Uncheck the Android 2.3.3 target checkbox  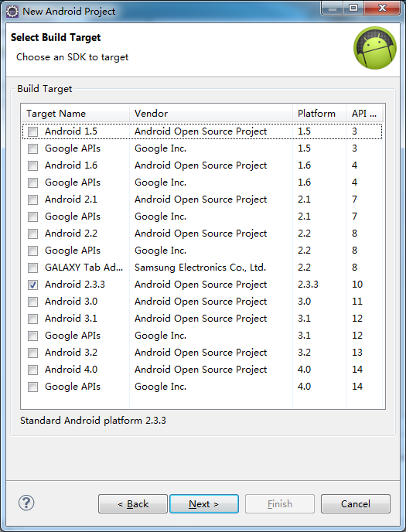[33, 285]
